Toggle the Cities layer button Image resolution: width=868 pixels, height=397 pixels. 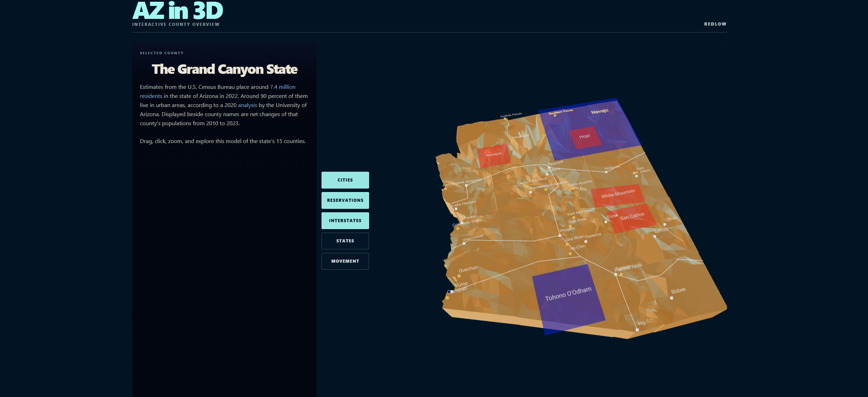pos(345,180)
